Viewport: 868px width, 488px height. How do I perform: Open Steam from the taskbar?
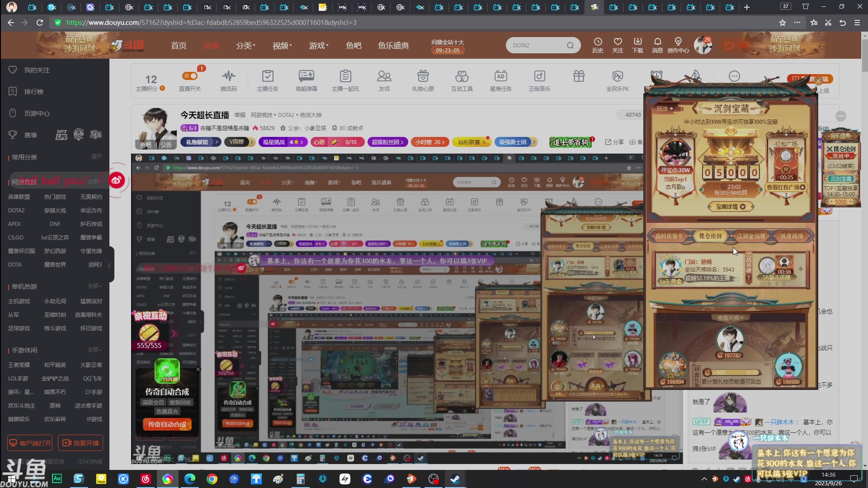pyautogui.click(x=455, y=479)
